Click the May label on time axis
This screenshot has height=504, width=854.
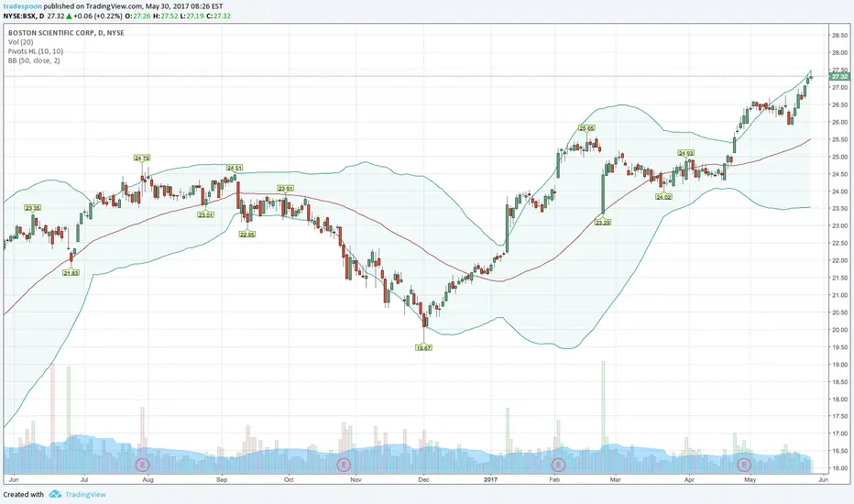pos(750,480)
